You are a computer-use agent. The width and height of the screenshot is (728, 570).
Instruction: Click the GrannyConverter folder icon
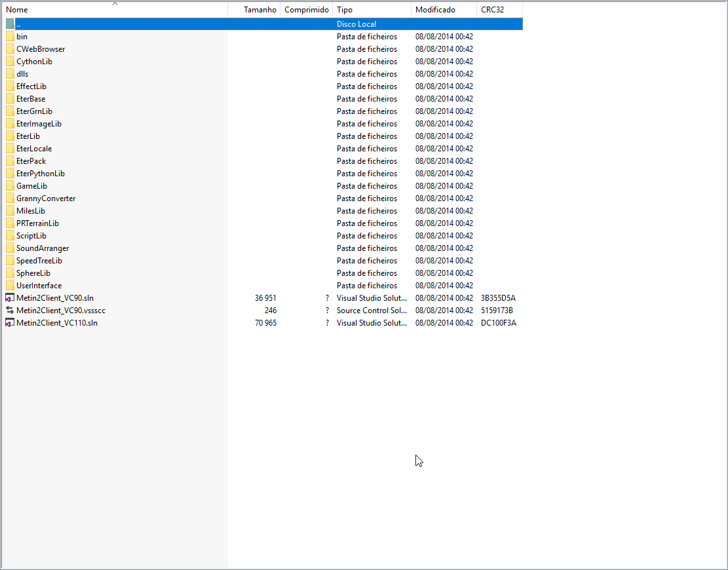[10, 199]
